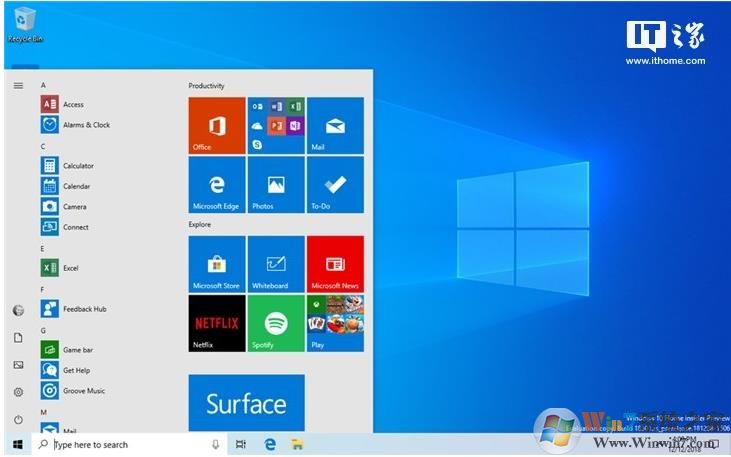Viewport: 731px width, 457px height.
Task: Click the Productivity group title
Action: point(206,86)
